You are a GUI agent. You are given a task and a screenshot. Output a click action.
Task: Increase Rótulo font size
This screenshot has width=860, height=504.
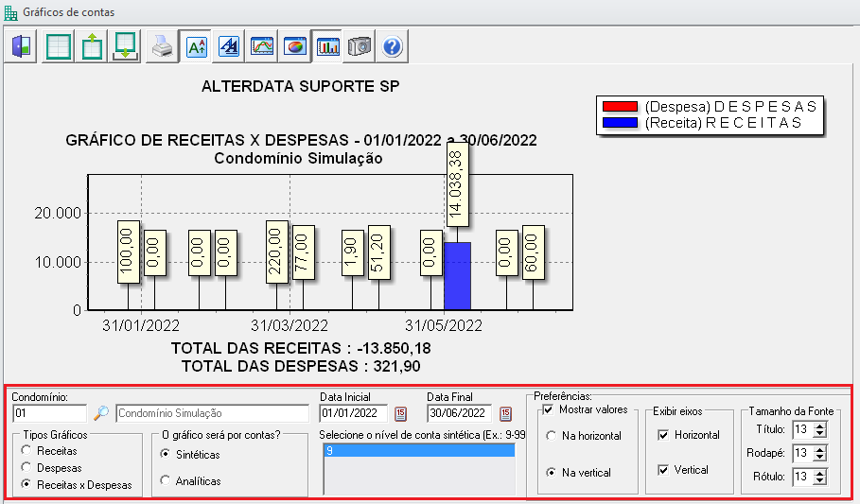pos(820,474)
